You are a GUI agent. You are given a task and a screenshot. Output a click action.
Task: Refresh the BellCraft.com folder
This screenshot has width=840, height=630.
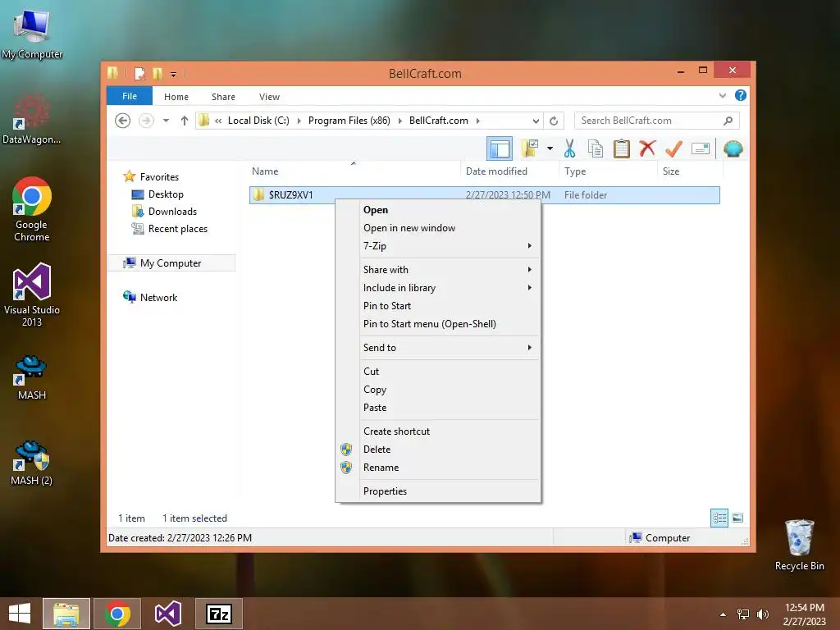click(x=554, y=121)
